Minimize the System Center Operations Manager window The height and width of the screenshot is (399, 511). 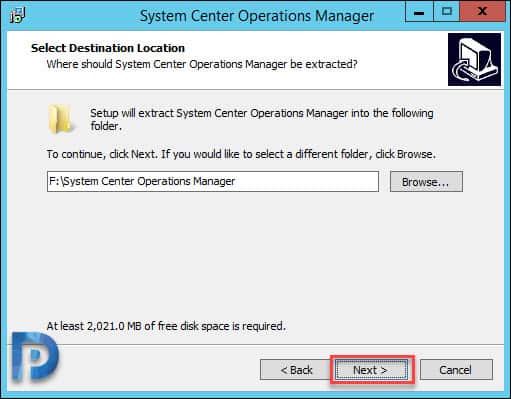pyautogui.click(x=419, y=12)
